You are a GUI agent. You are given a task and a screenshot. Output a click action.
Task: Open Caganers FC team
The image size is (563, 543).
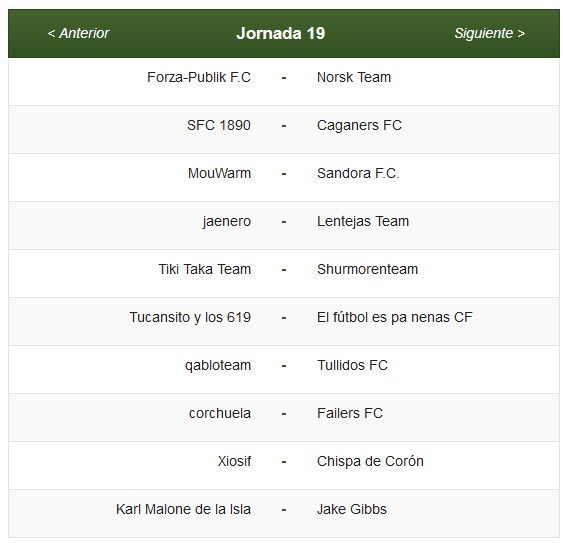click(x=359, y=125)
